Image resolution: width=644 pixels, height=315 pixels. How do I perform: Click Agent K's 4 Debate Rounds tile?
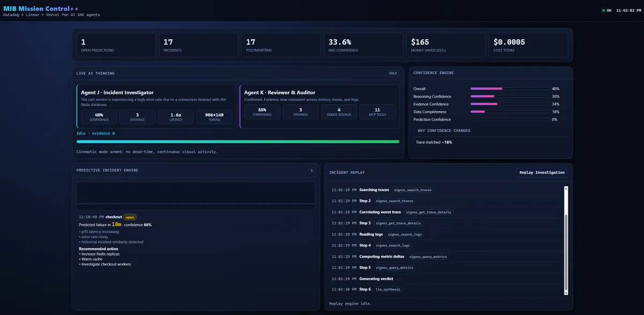(x=339, y=112)
